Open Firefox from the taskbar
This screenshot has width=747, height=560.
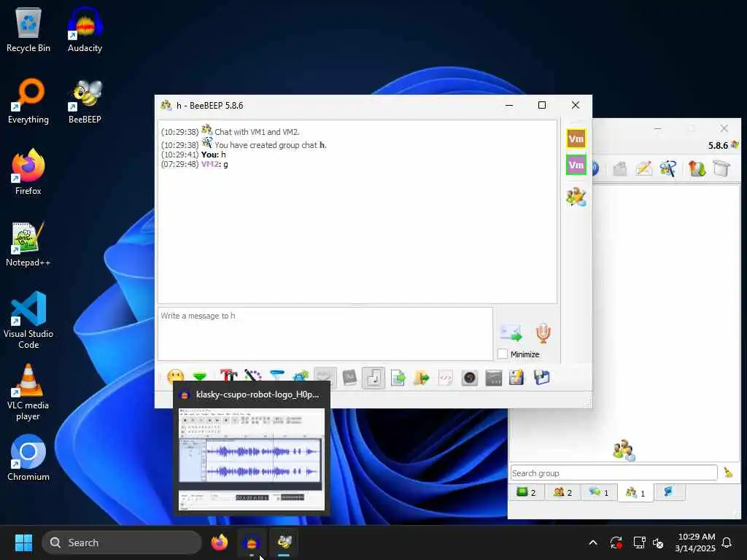[x=219, y=542]
